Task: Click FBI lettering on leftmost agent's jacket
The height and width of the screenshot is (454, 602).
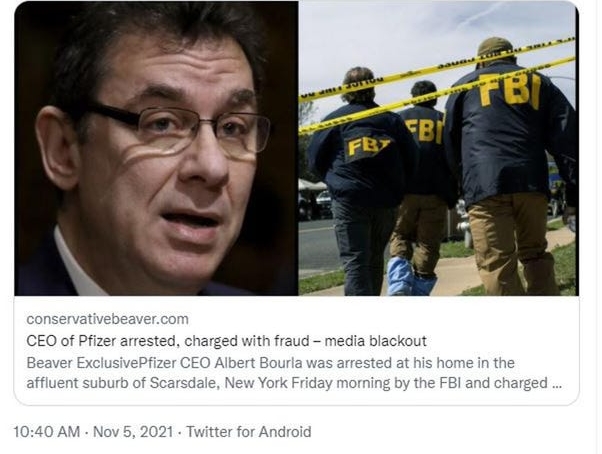Action: pos(367,148)
